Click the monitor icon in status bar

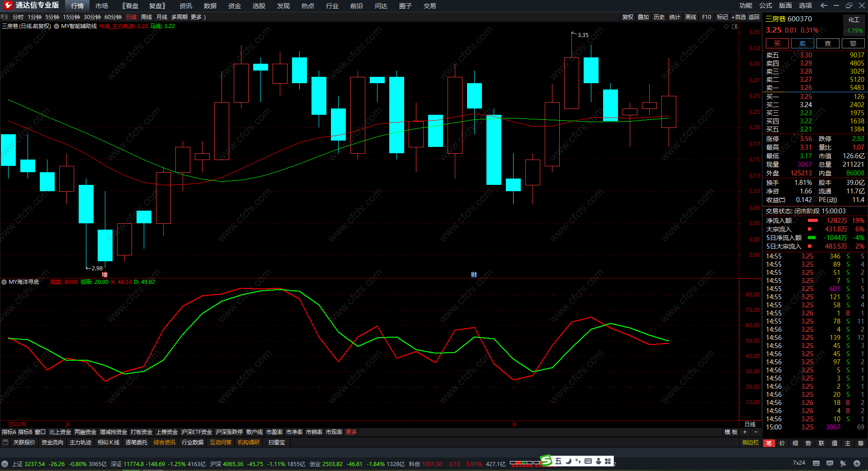(830, 463)
